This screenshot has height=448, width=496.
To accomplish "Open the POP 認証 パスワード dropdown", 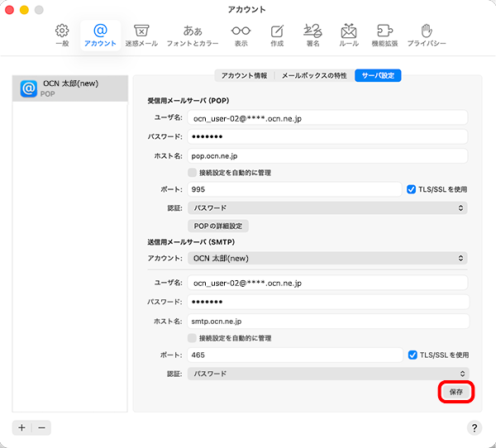I will (x=327, y=207).
